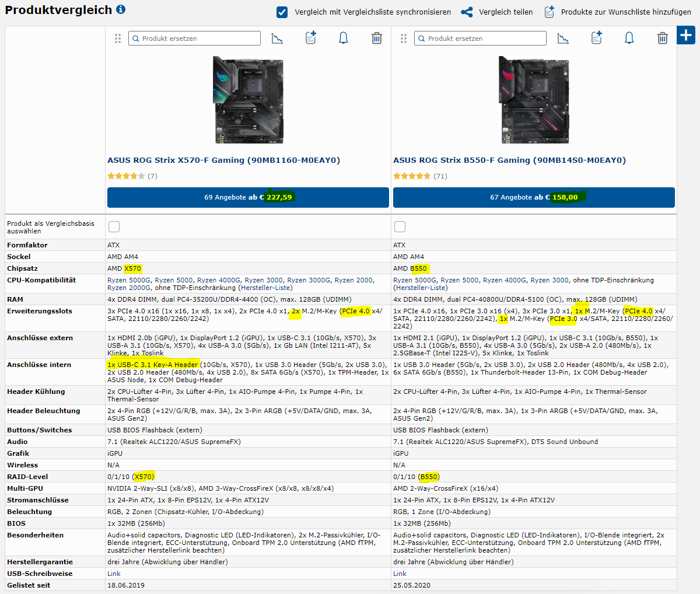Open price history chart for X570-F

point(278,39)
